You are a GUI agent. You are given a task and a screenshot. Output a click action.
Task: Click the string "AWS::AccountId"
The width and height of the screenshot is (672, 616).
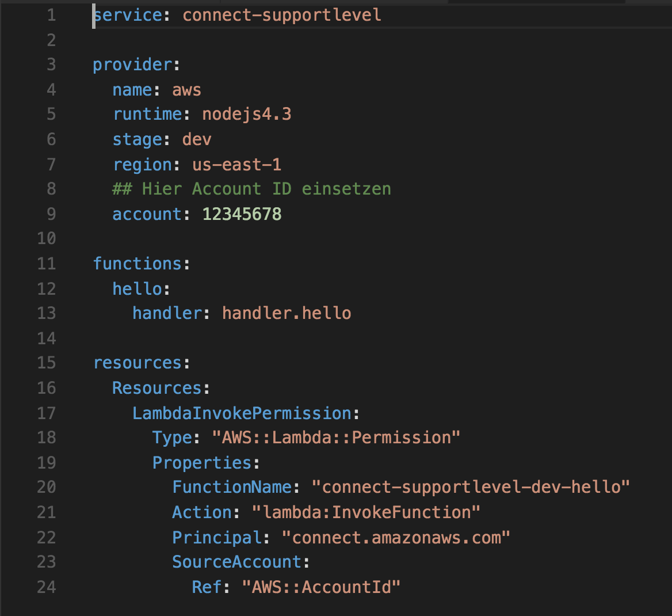coord(321,587)
